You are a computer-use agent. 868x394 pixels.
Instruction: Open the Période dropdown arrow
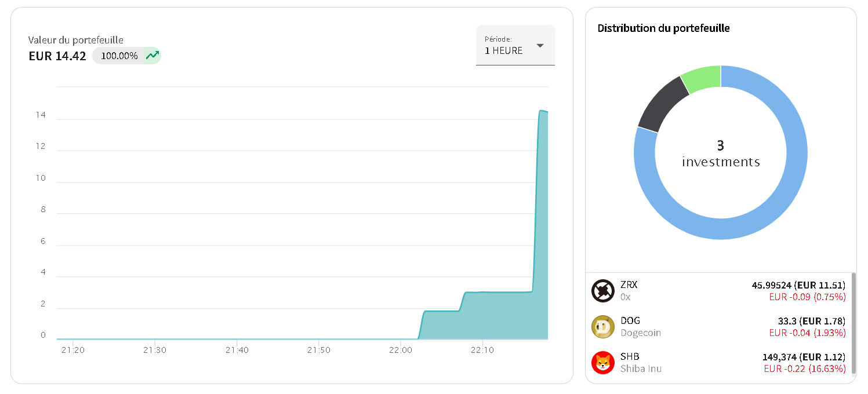click(540, 46)
